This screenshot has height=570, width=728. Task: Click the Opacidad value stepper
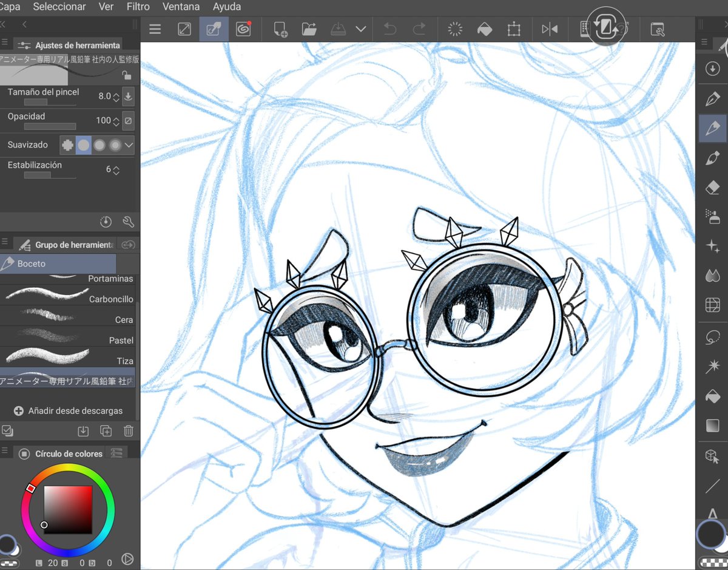coord(116,121)
